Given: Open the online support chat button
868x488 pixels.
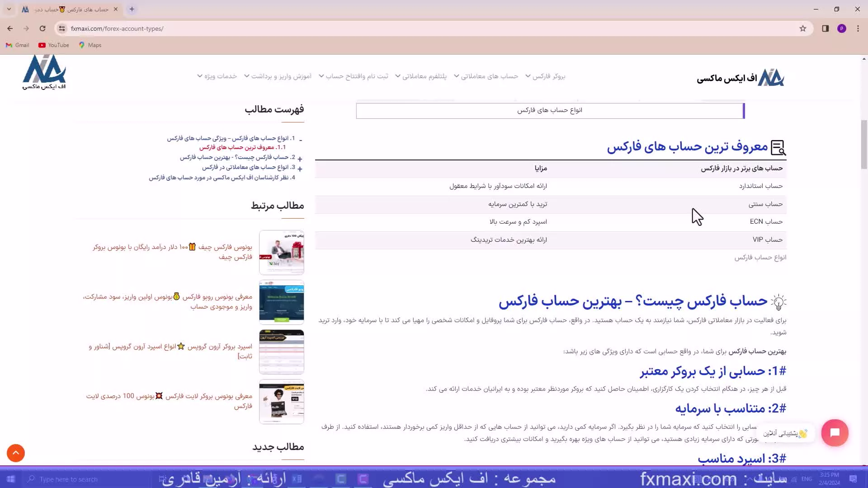Looking at the screenshot, I should (835, 432).
